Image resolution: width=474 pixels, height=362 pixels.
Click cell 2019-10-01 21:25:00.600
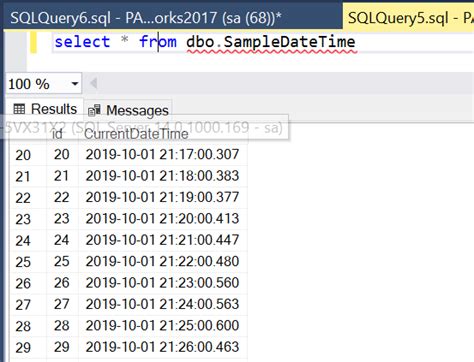click(x=163, y=325)
